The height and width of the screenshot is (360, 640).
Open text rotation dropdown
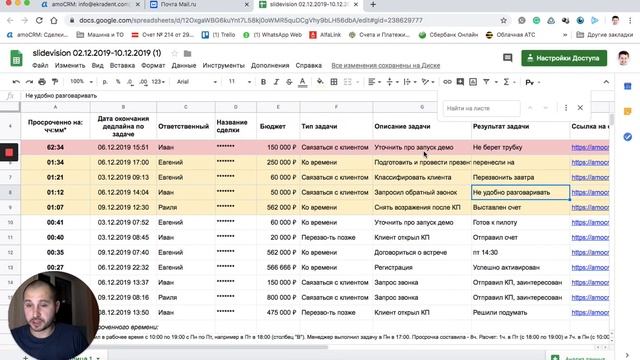coord(428,82)
